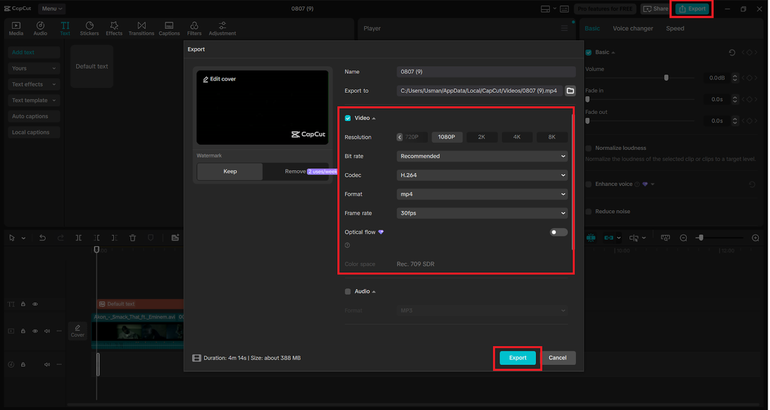The image size is (770, 410).
Task: Open the Frame rate 30fps dropdown
Action: (x=482, y=213)
